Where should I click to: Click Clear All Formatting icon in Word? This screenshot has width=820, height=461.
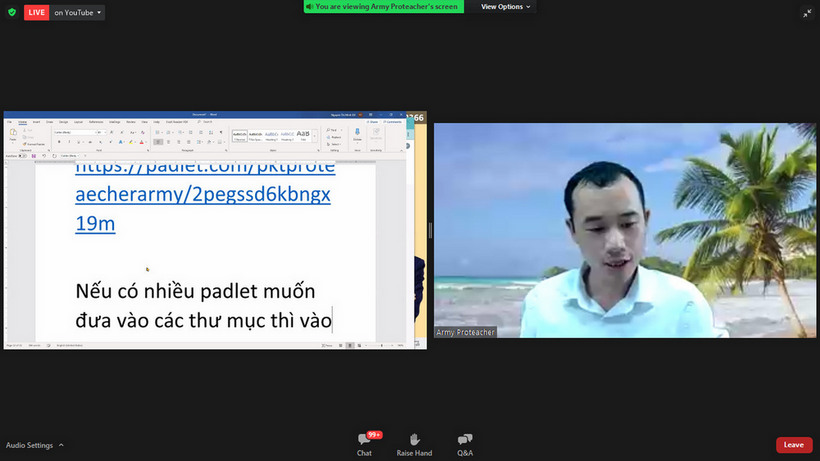143,133
